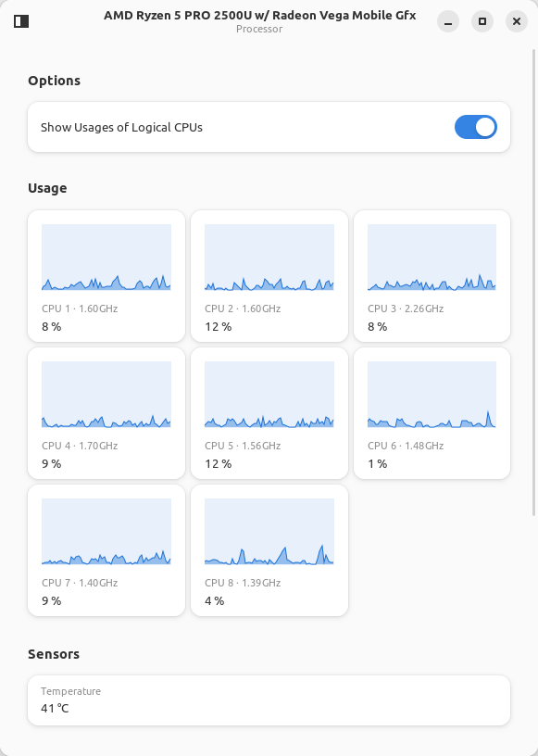This screenshot has width=538, height=756.
Task: Maximize the Processor window
Action: [482, 21]
